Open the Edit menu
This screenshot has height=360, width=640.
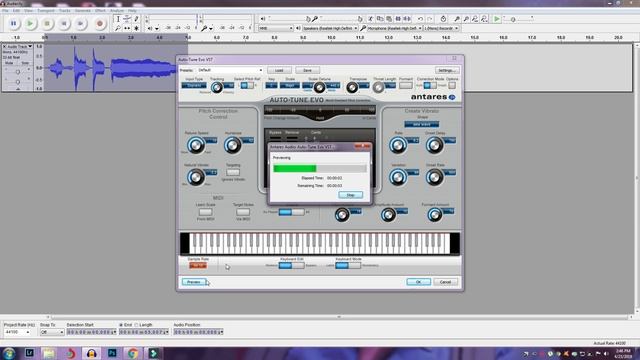(16, 10)
